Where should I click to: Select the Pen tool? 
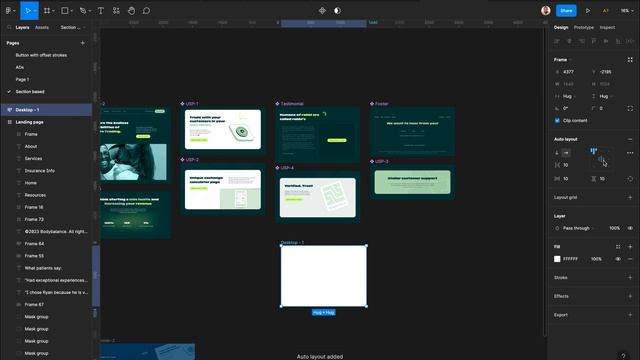point(83,11)
